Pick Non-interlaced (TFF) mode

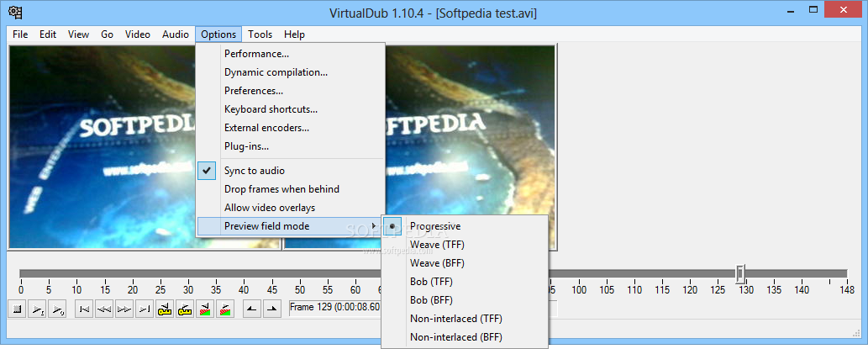(465, 319)
